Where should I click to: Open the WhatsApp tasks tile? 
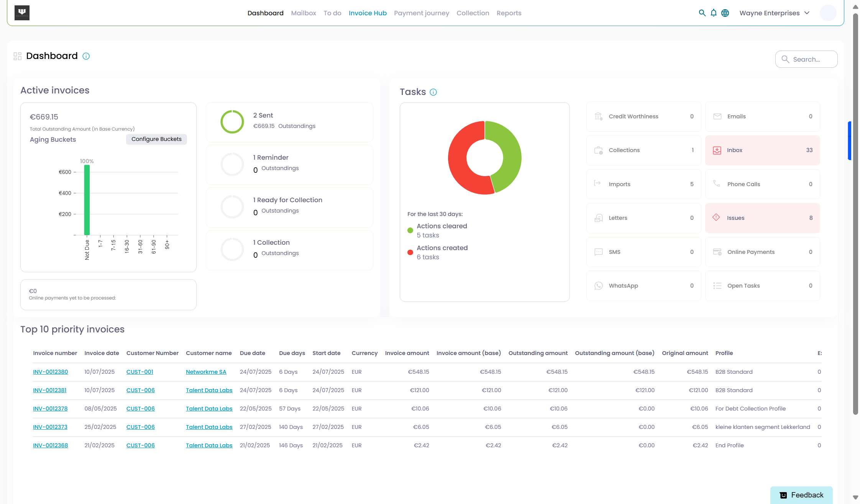(643, 286)
